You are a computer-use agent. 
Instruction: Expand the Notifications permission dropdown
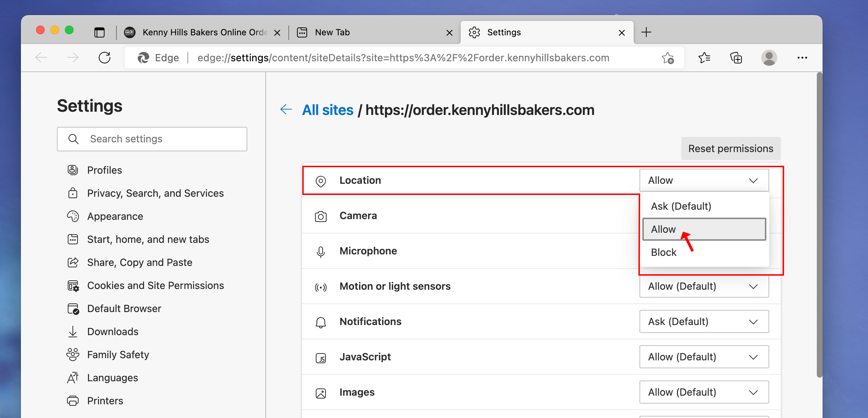click(x=704, y=321)
